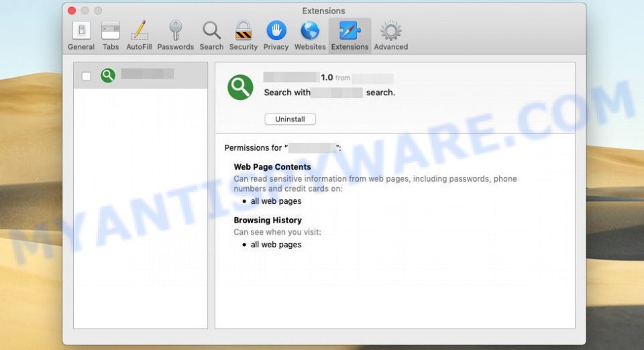Open Advanced preferences gear icon
The image size is (644, 350).
[390, 36]
